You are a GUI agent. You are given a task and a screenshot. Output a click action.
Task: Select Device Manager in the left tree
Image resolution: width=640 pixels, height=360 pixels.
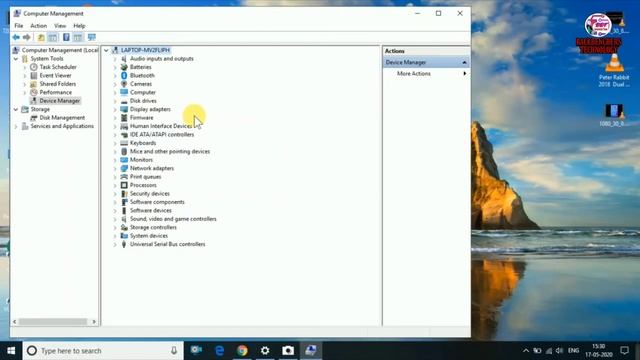[x=60, y=101]
